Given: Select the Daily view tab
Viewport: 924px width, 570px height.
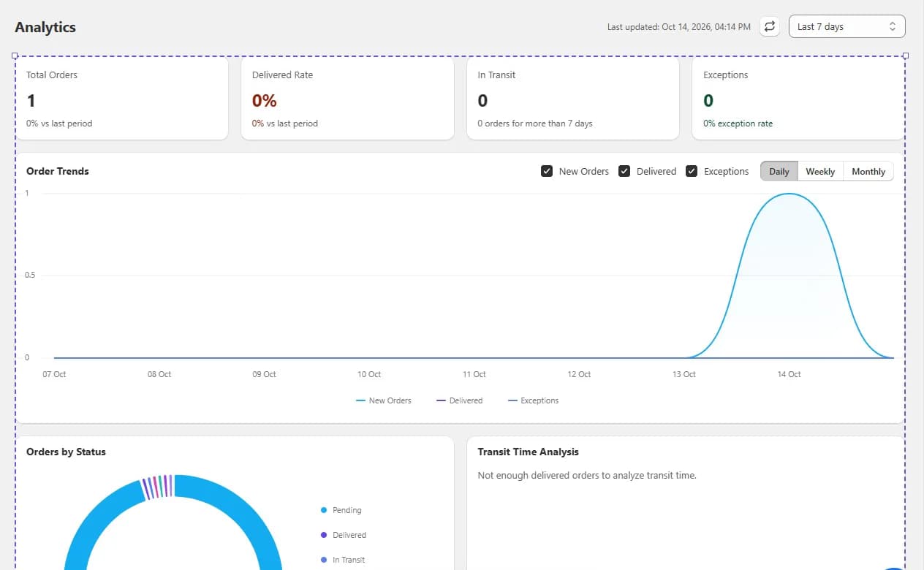Looking at the screenshot, I should tap(779, 171).
